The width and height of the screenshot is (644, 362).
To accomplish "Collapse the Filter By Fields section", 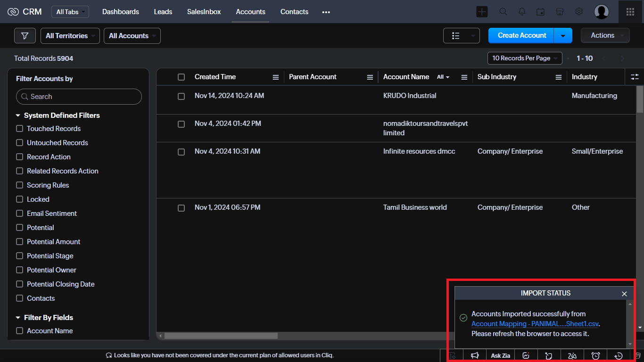I will (x=18, y=318).
